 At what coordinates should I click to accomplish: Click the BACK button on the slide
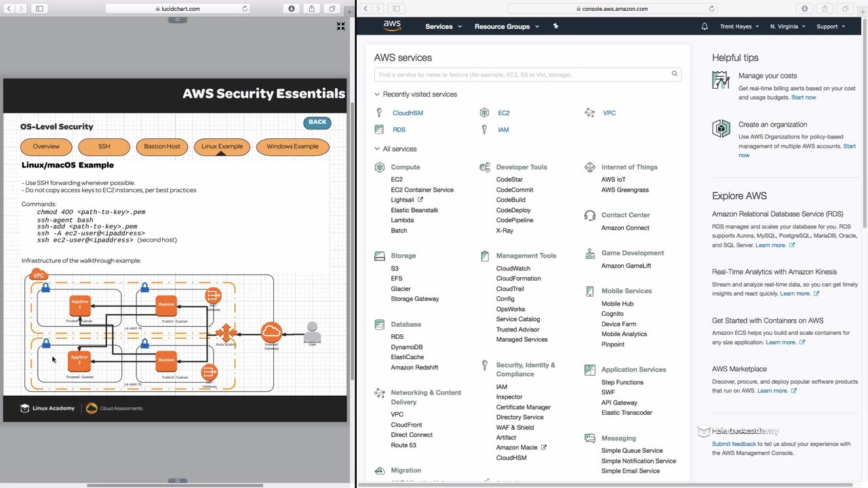(317, 123)
